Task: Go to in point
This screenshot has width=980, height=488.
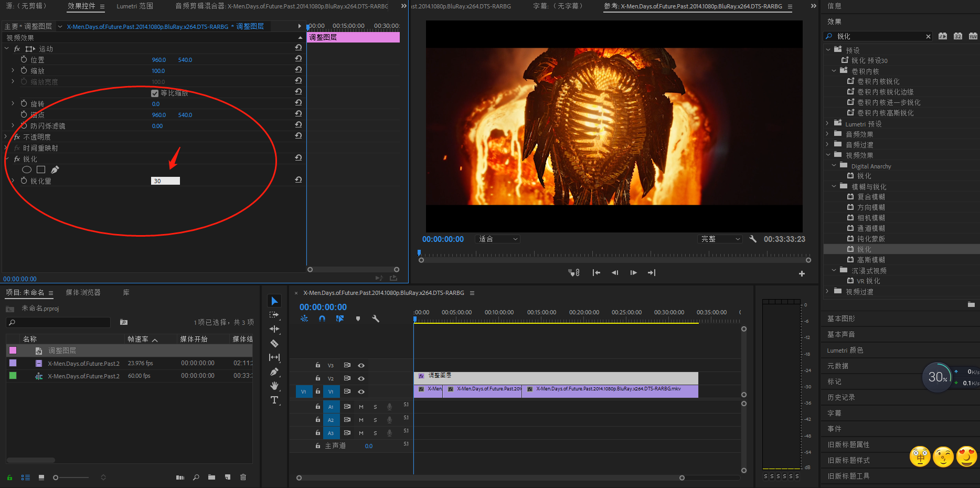Action: pyautogui.click(x=596, y=272)
